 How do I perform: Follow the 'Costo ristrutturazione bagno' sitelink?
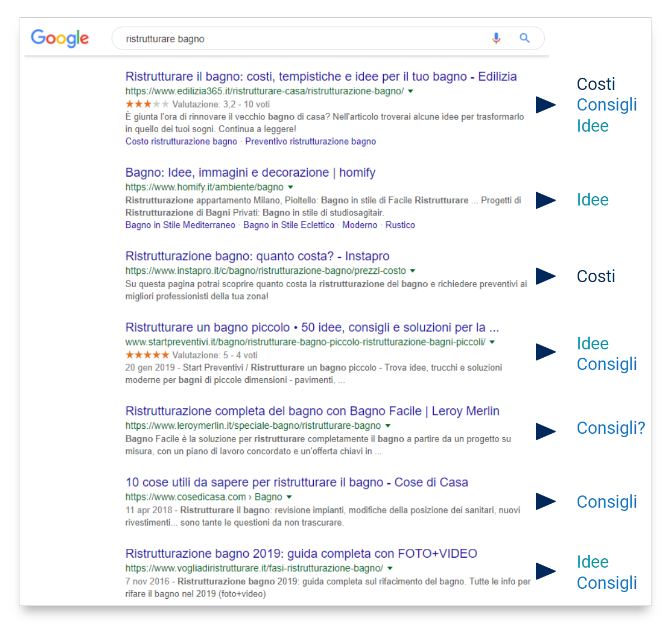click(x=181, y=142)
